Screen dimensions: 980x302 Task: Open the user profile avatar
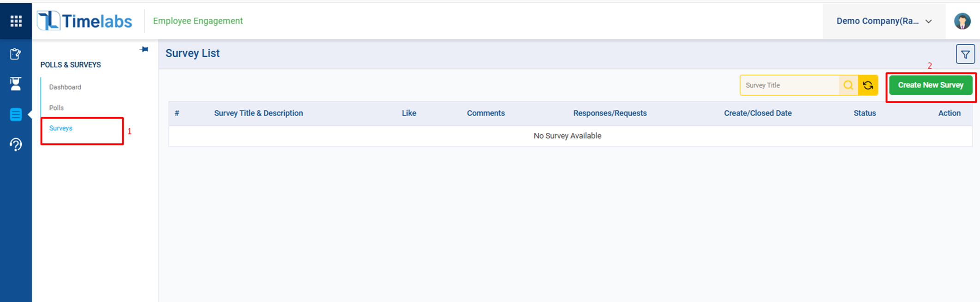(x=962, y=21)
